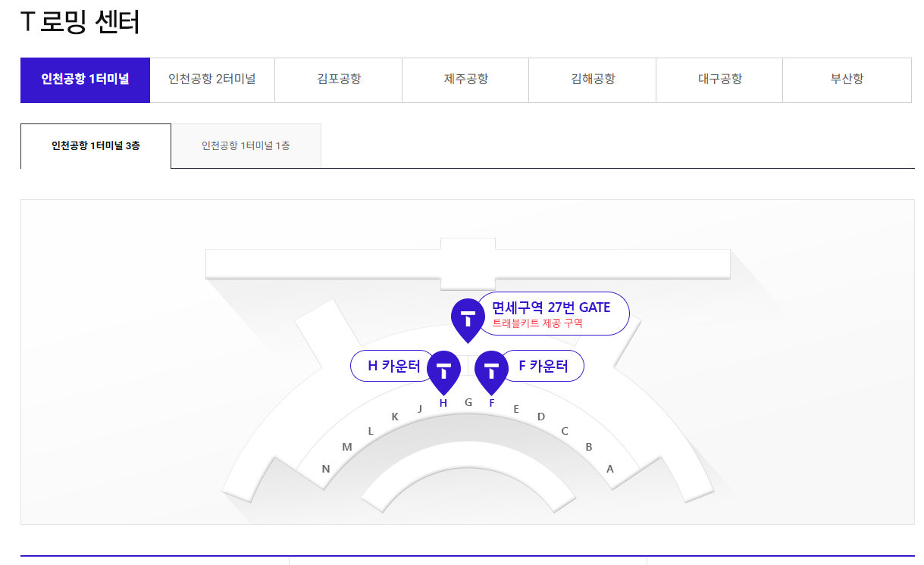Show the 인천공항 1터미널 3층 floor tab
924x565 pixels.
click(x=96, y=145)
